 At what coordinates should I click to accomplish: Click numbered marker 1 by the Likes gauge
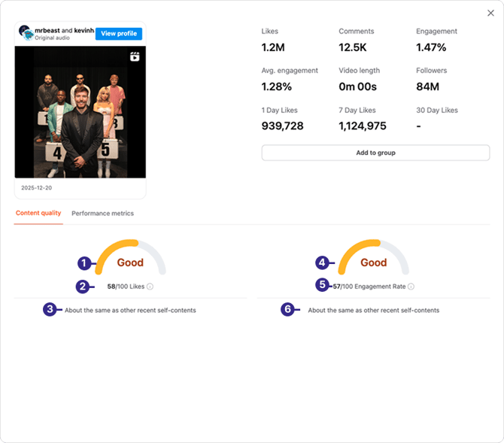pos(84,263)
